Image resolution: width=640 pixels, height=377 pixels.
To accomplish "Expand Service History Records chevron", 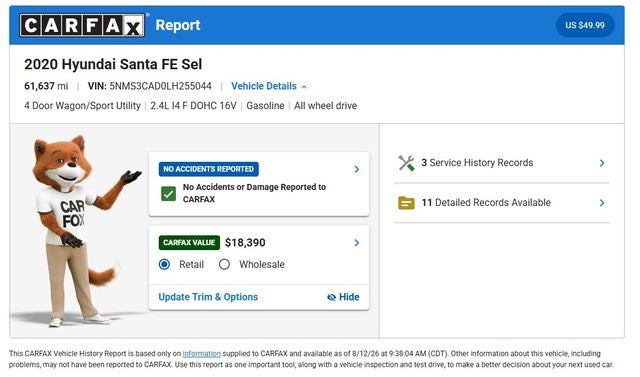I will click(x=602, y=163).
